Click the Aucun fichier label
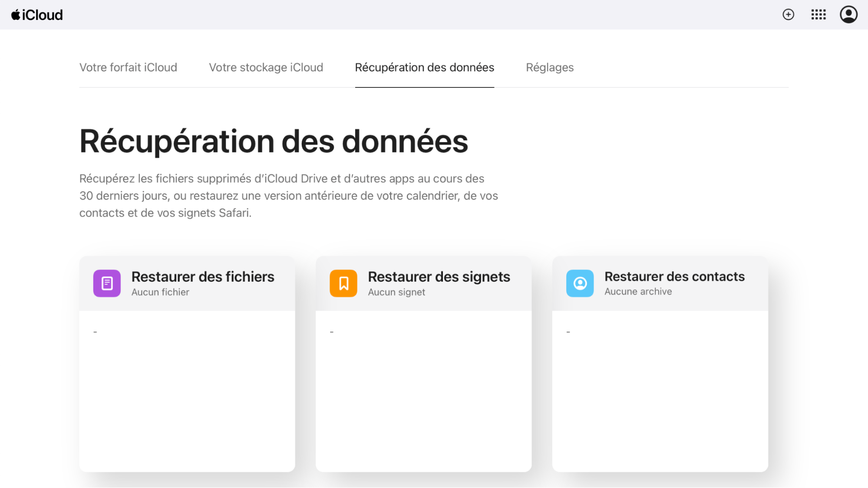Screen dimensions: 868x488 click(x=160, y=292)
